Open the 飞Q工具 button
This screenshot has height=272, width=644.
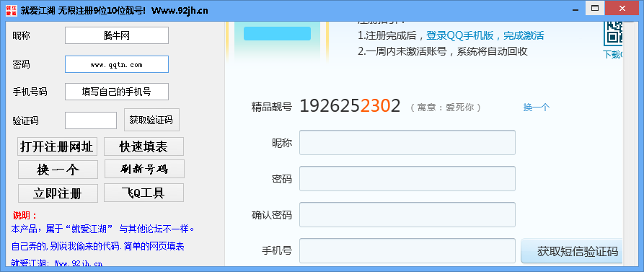coord(144,193)
